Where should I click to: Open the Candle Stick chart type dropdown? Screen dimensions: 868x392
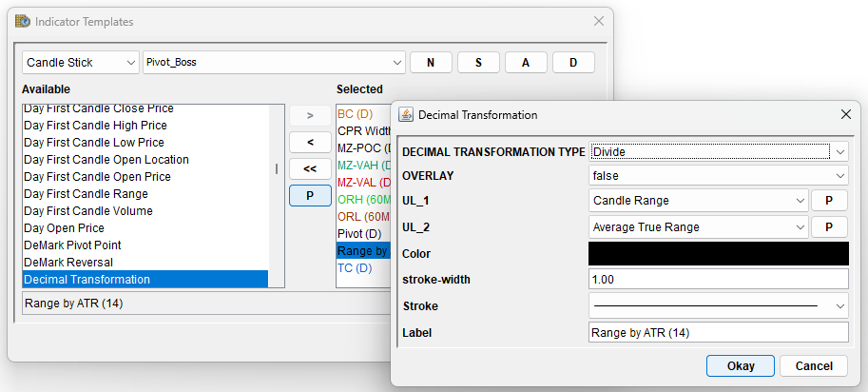(x=81, y=63)
